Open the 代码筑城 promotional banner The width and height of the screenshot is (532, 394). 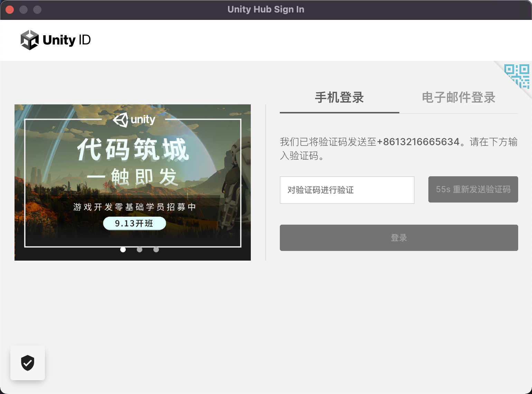coord(133,182)
